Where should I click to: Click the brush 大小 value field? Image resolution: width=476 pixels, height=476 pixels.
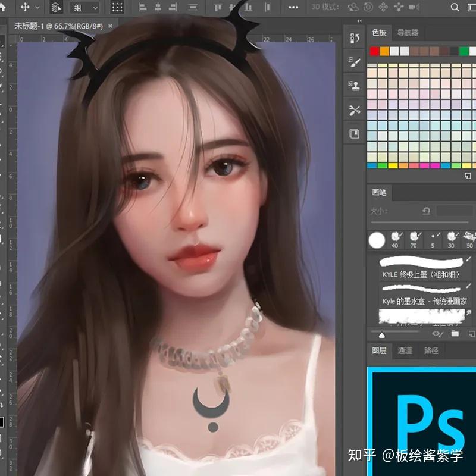point(455,211)
